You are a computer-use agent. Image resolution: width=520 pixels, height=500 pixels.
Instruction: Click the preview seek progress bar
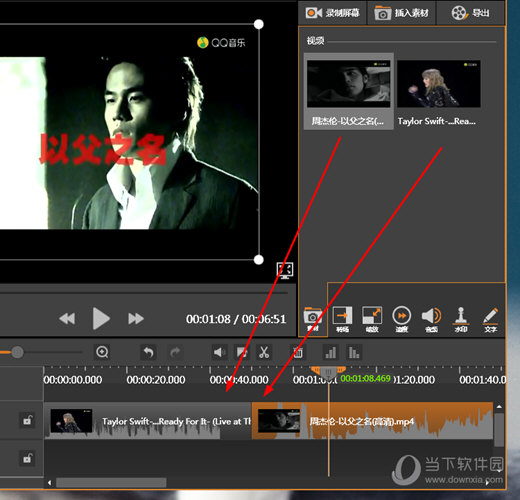(x=144, y=293)
